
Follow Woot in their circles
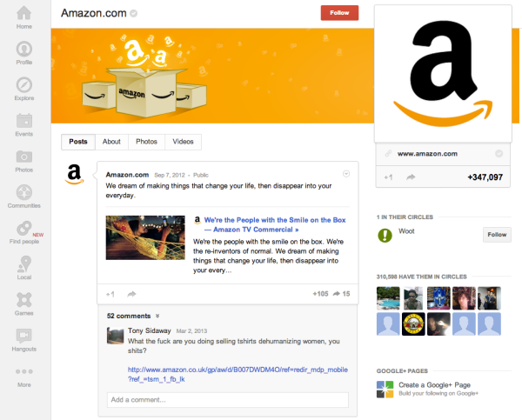(x=497, y=235)
